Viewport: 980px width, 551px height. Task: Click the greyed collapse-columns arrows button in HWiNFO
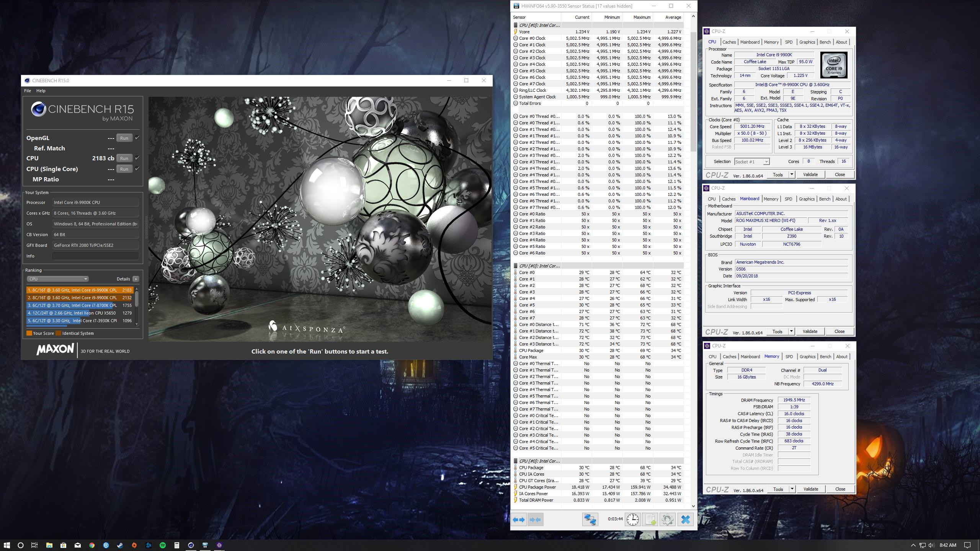point(535,520)
